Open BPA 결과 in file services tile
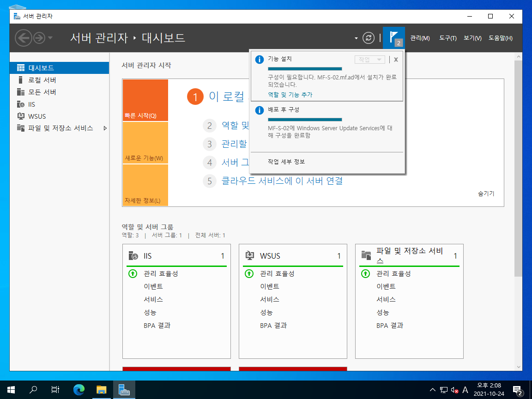This screenshot has height=399, width=532. click(390, 326)
